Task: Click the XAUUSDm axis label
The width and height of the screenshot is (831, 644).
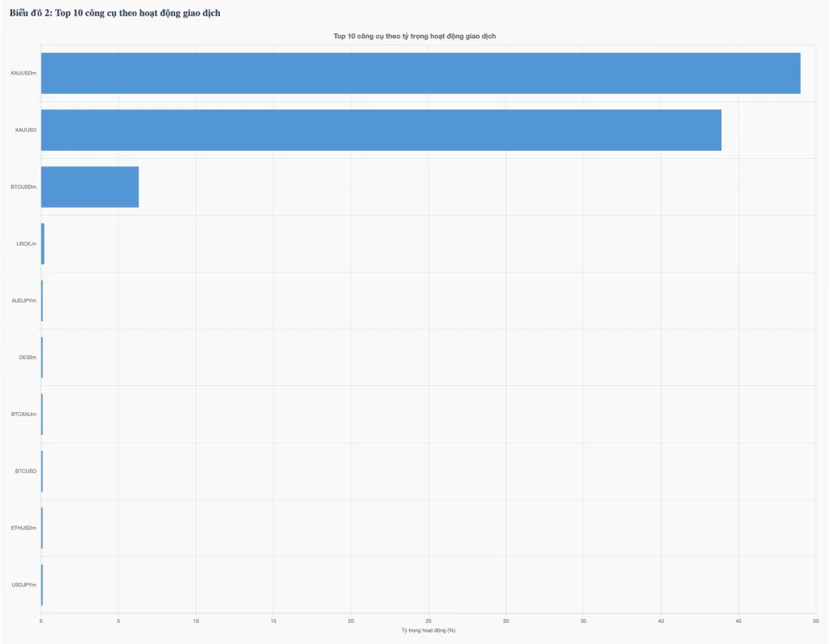Action: 23,73
